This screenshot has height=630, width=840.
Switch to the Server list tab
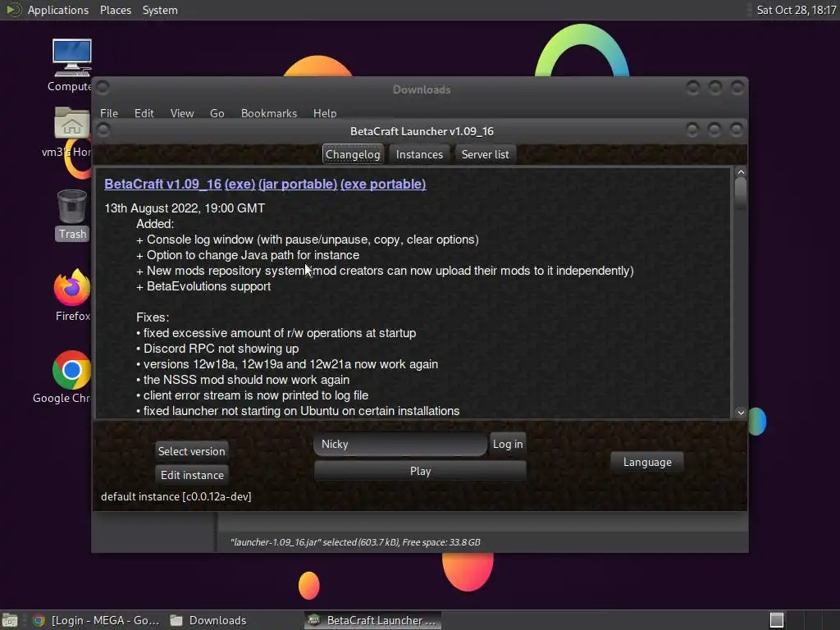pos(486,154)
